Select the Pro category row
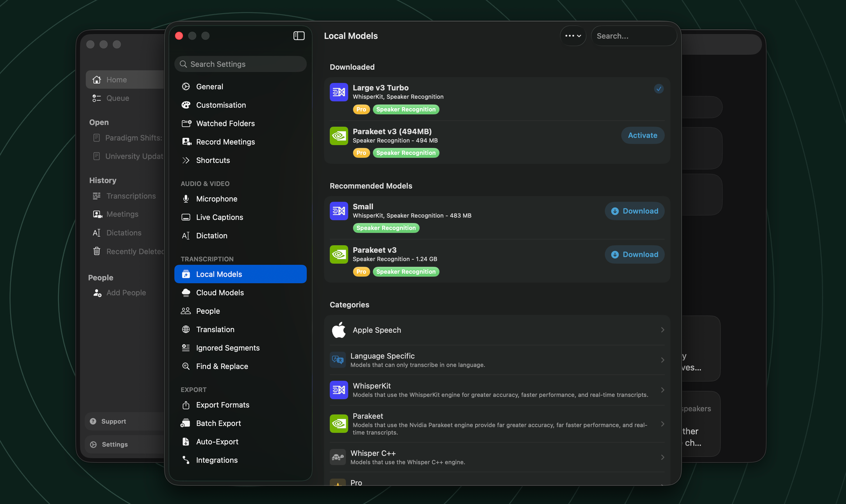Viewport: 846px width, 504px height. 497,480
